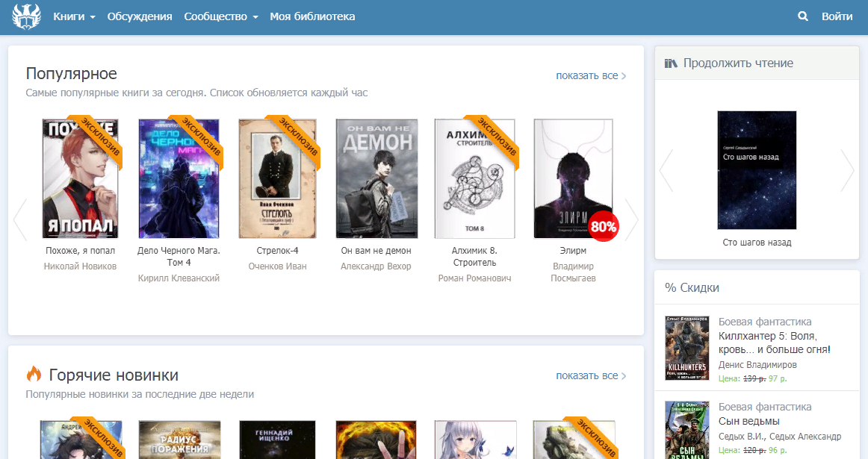Click author link Денис Владимиров
Image resolution: width=868 pixels, height=459 pixels.
[757, 364]
